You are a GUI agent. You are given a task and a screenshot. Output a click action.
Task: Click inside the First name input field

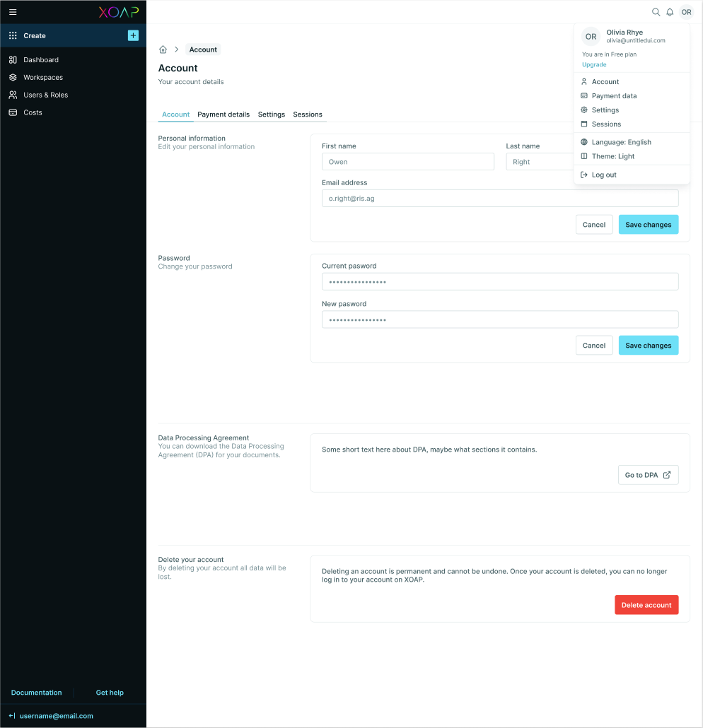click(x=408, y=161)
